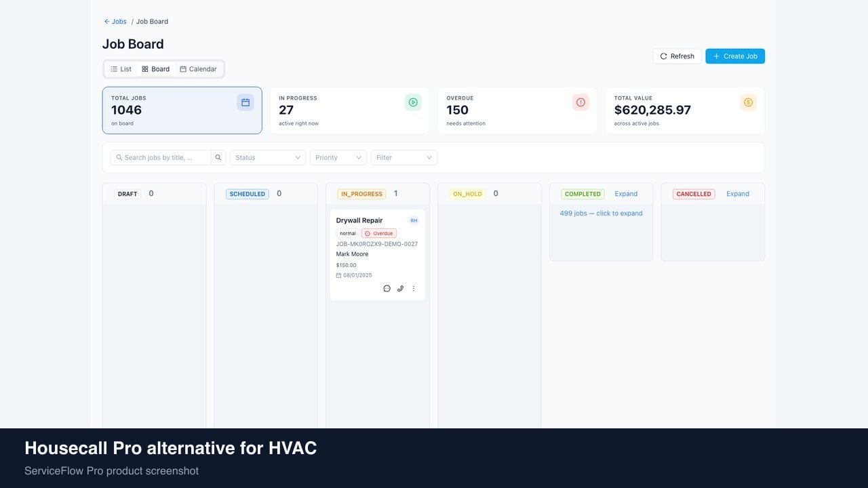Call customer via phone icon on Drywall Repair
868x488 pixels.
[x=400, y=289]
